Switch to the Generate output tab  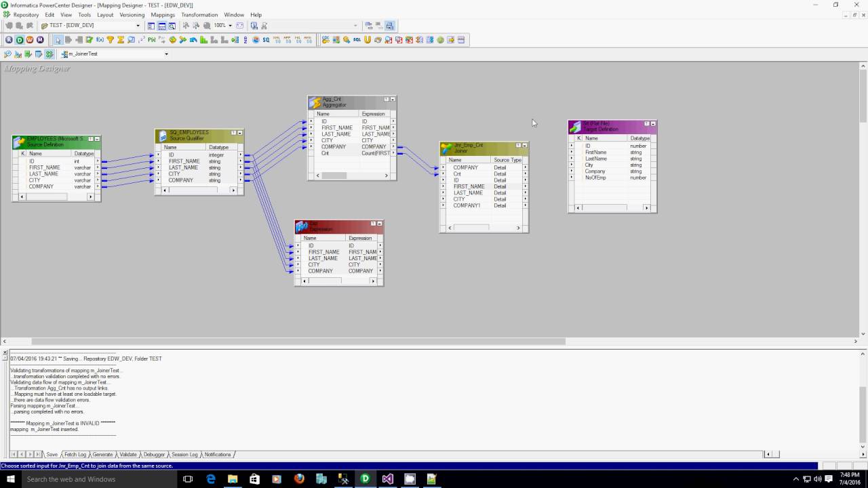click(x=102, y=454)
